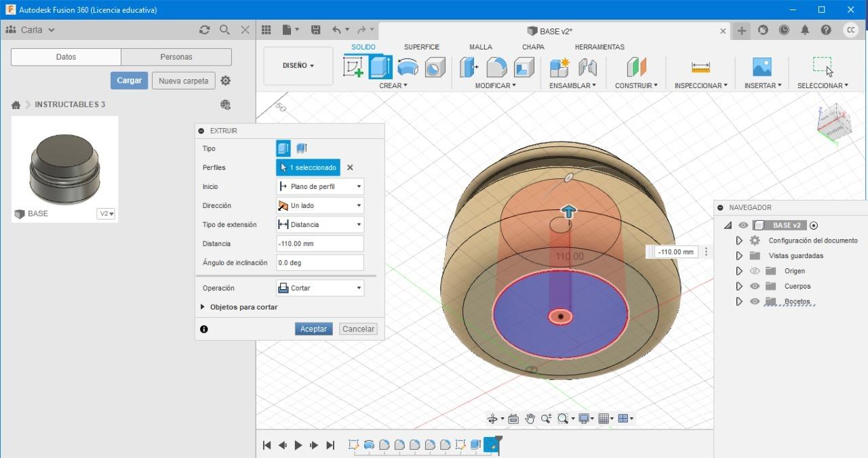
Task: Open the V2 version dropdown on BASE thumbnail
Action: (x=106, y=213)
